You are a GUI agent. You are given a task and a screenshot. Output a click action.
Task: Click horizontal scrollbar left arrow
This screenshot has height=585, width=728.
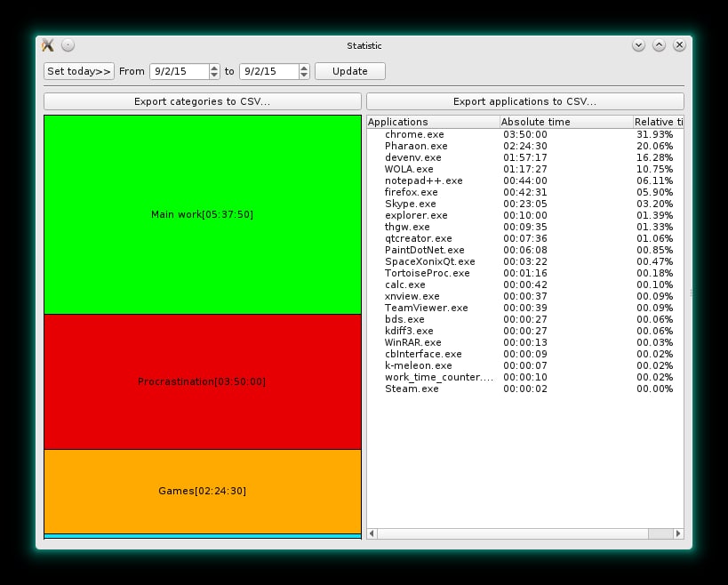[x=372, y=533]
